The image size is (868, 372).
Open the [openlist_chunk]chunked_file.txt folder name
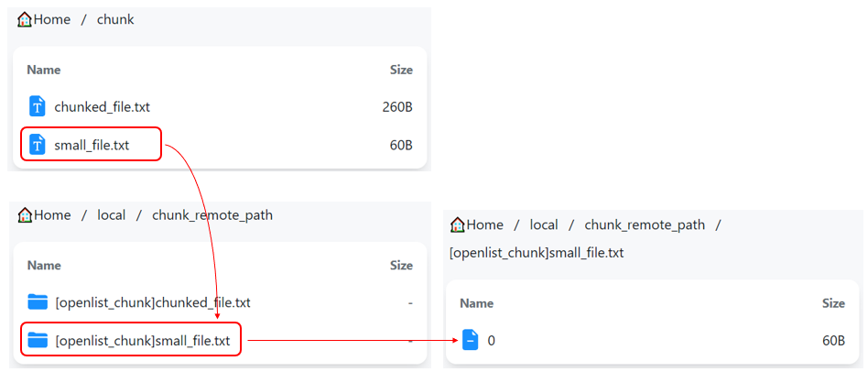coord(153,302)
